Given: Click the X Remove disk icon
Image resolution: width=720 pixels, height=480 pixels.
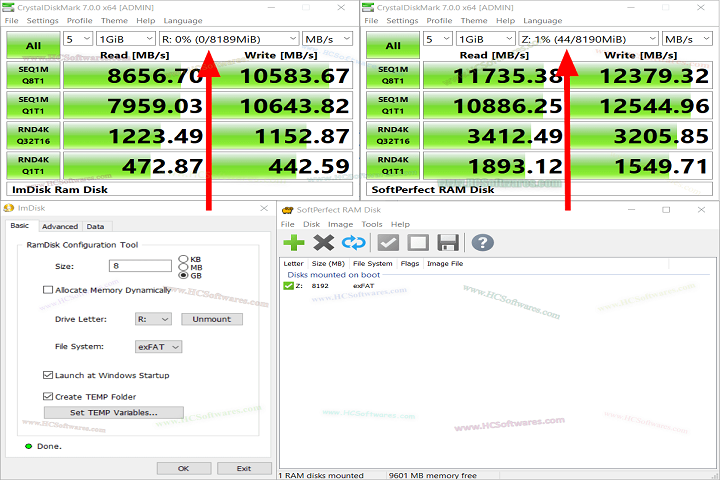Looking at the screenshot, I should pyautogui.click(x=323, y=243).
